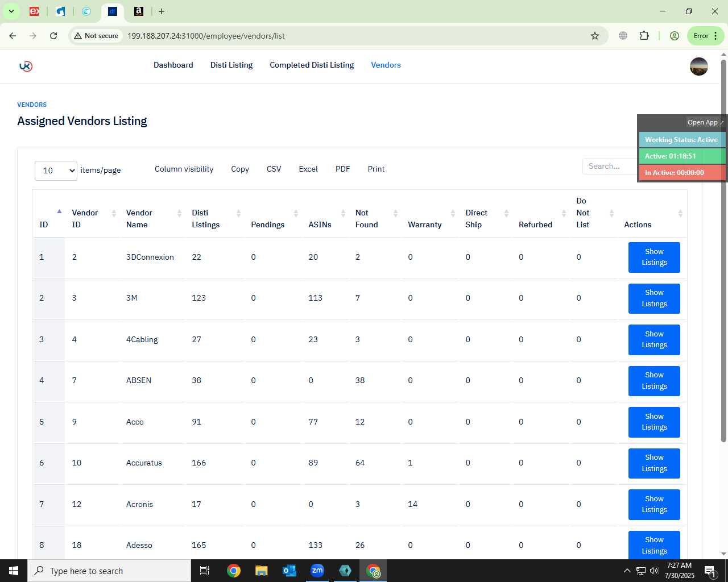Viewport: 728px width, 582px height.
Task: Click the In Active time red bar
Action: pyautogui.click(x=682, y=173)
